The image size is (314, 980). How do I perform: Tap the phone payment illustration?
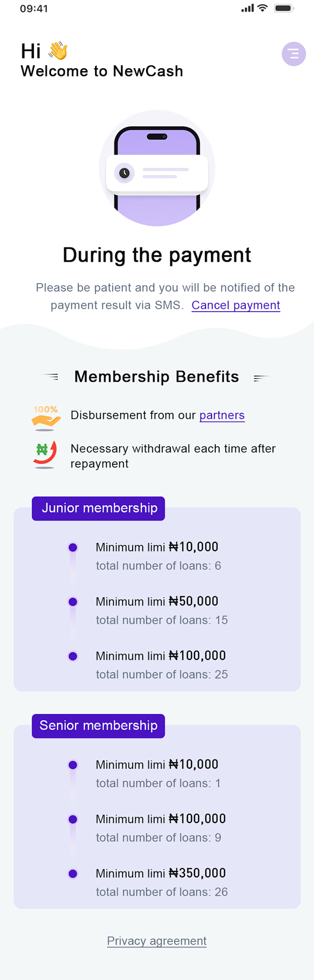coord(157,168)
